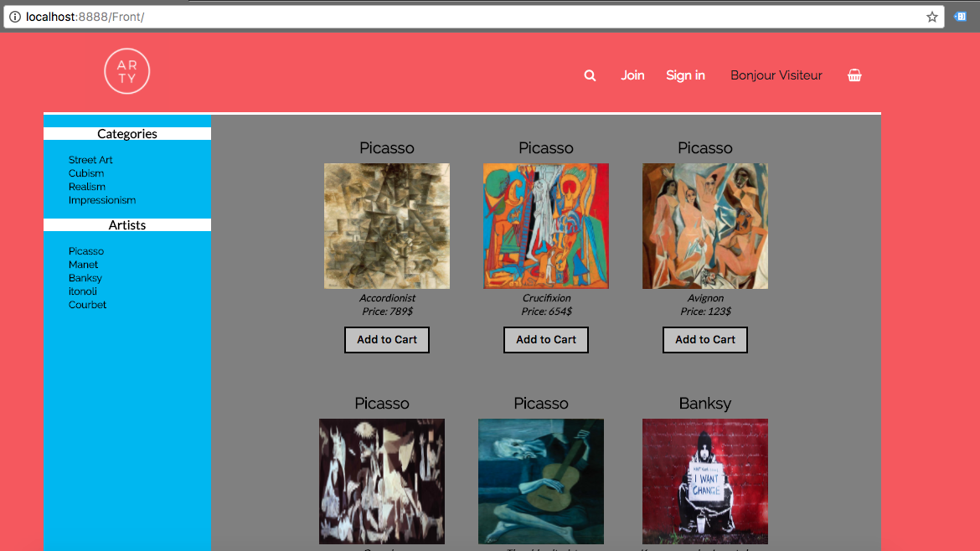Filter artworks by Banksy

click(x=85, y=278)
